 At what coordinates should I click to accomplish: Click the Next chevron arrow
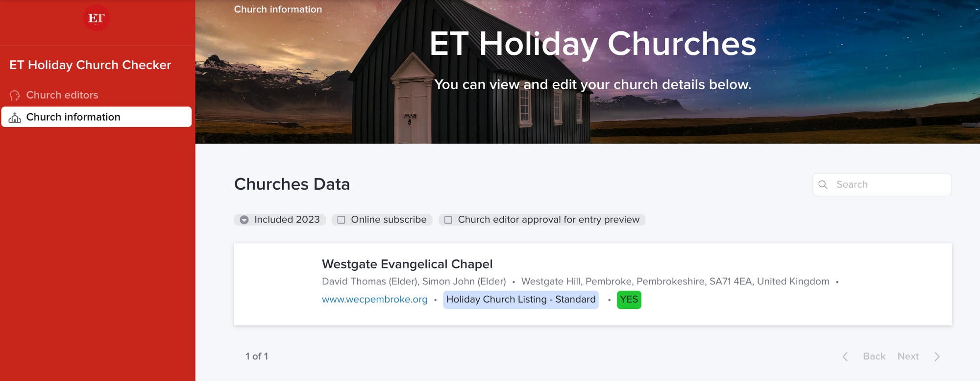(x=937, y=356)
